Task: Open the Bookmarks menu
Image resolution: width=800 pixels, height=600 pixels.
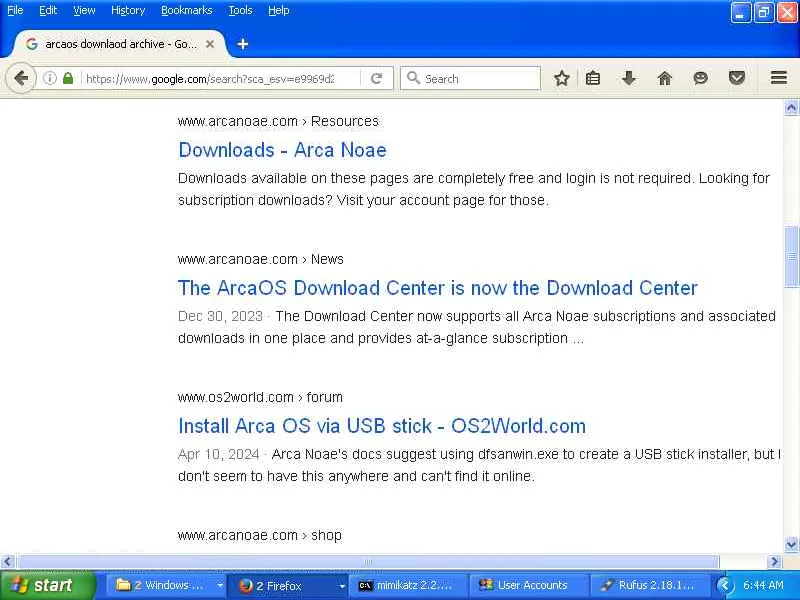Action: tap(187, 10)
